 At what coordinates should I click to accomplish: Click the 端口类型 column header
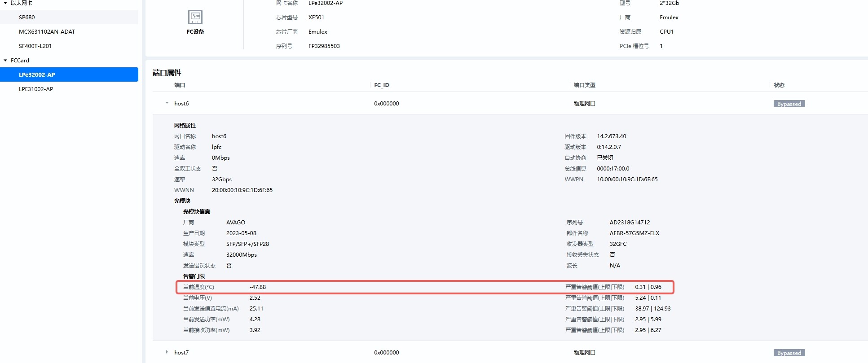click(584, 85)
